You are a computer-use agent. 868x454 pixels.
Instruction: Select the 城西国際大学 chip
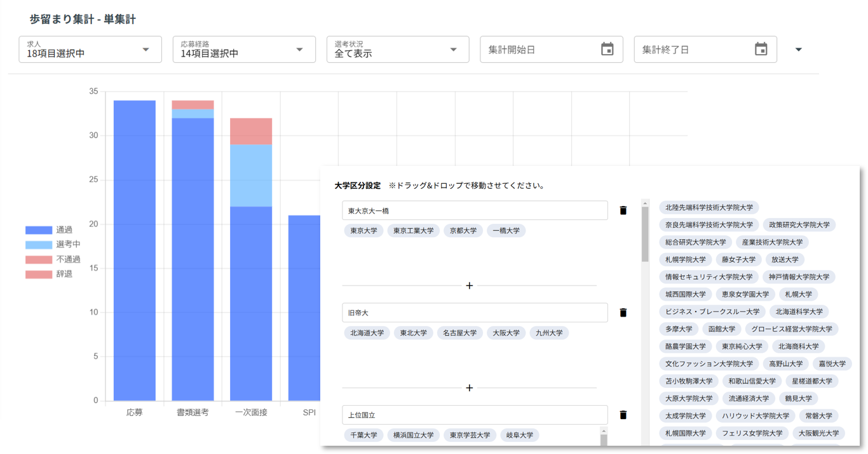686,294
